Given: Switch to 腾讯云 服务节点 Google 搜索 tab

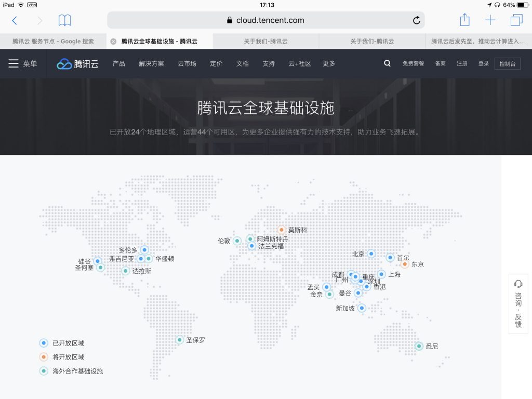Looking at the screenshot, I should tap(53, 42).
